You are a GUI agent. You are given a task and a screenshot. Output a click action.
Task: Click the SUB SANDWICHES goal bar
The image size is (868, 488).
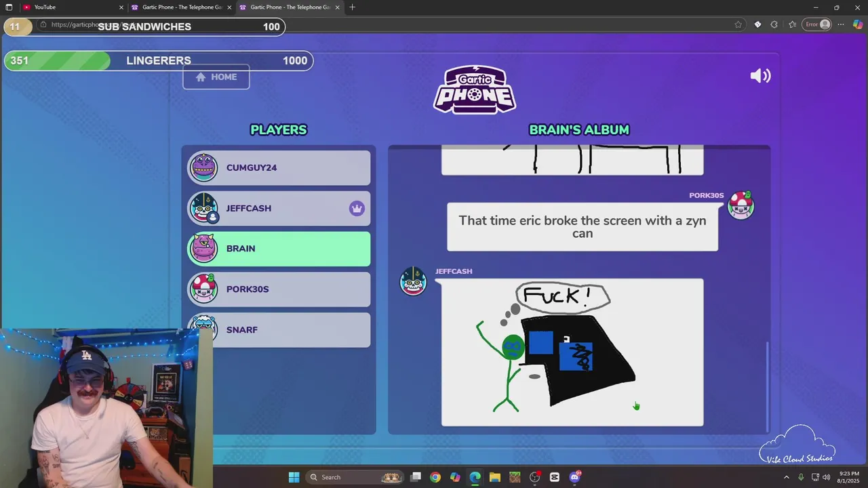pyautogui.click(x=144, y=26)
